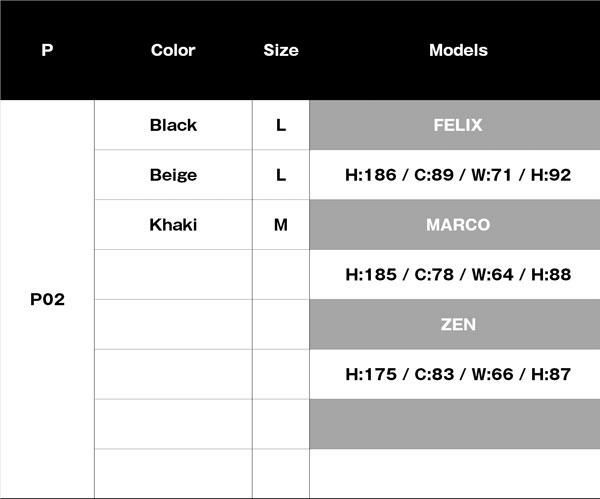Viewport: 600px width, 499px height.
Task: Click the Models column header
Action: pos(458,50)
